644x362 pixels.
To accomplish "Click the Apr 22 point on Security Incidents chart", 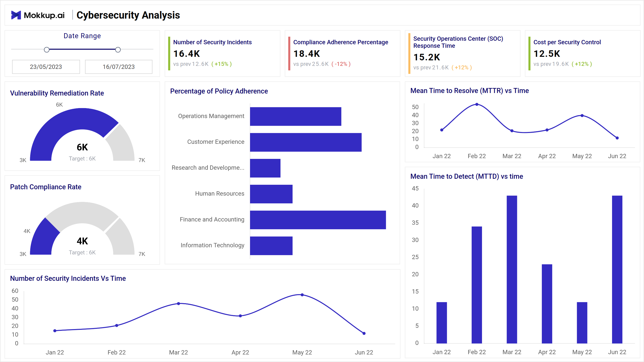I will pyautogui.click(x=240, y=316).
